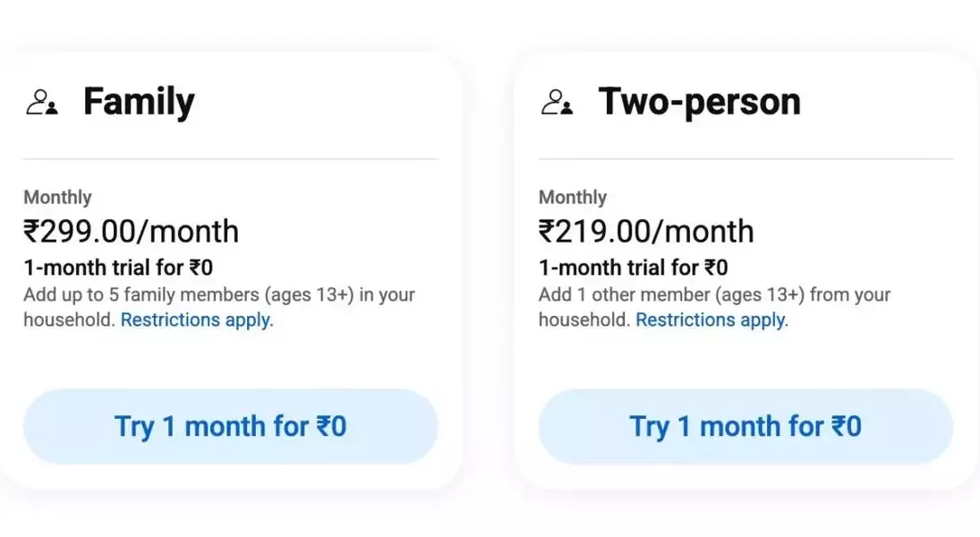
Task: Click 'household.' text in the Family card
Action: click(x=70, y=320)
